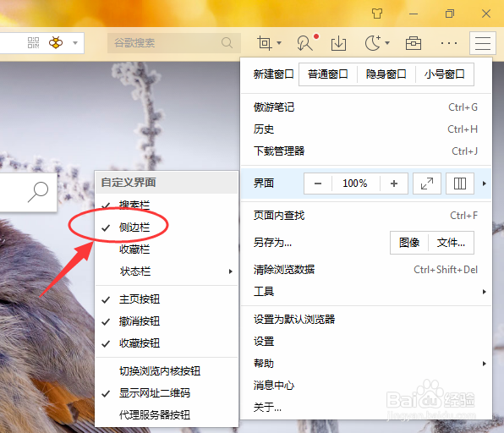Click the bee extension icon
The height and width of the screenshot is (433, 504).
pos(56,42)
